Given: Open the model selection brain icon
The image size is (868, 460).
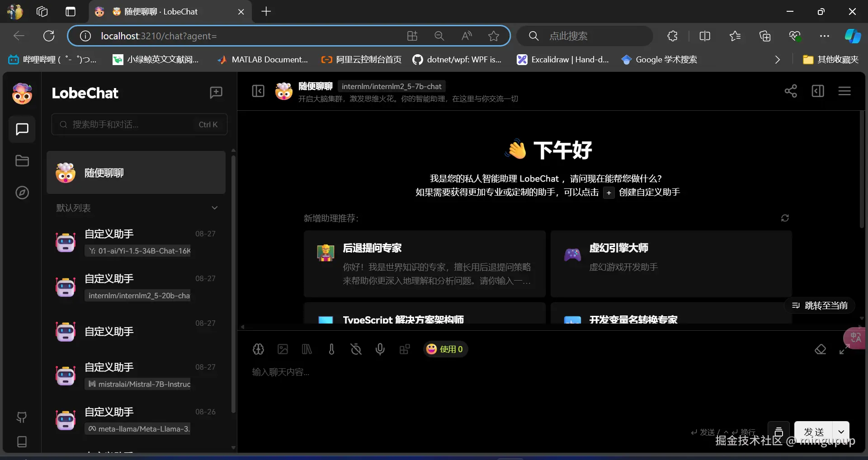Looking at the screenshot, I should (x=258, y=349).
